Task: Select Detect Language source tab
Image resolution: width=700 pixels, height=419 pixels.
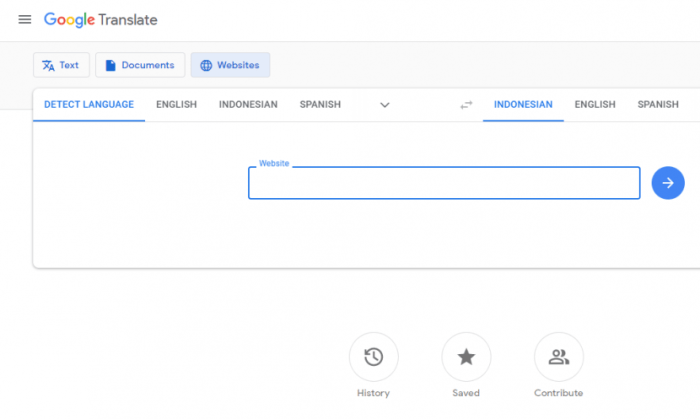Action: pos(89,104)
